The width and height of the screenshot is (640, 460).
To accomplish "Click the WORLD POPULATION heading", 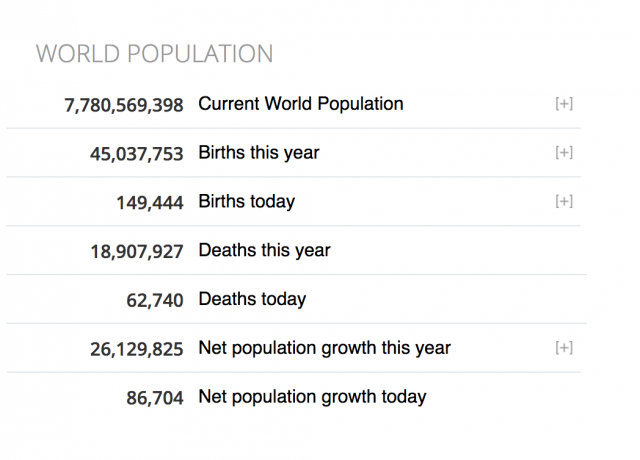I will click(154, 54).
